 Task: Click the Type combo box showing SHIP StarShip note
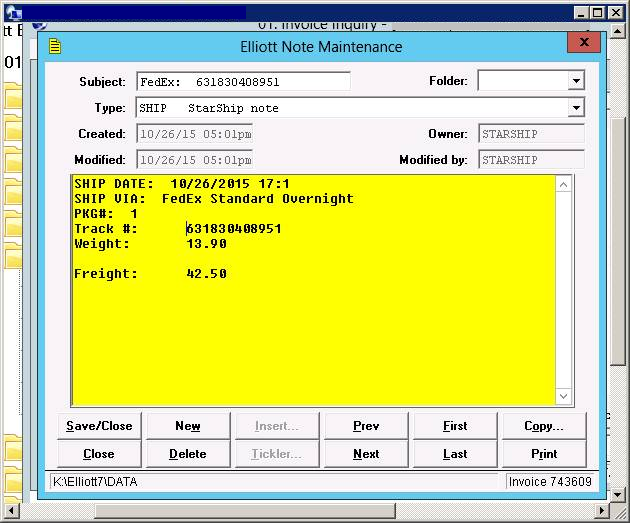[x=360, y=108]
